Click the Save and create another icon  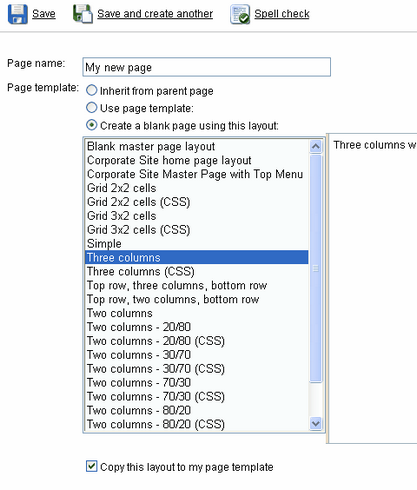coord(83,14)
